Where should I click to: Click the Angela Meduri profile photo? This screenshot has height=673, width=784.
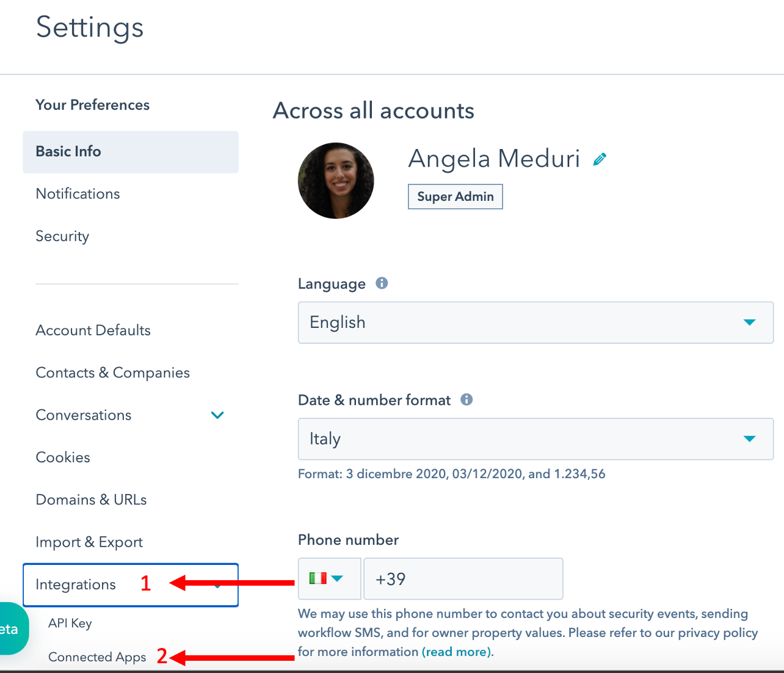(336, 181)
